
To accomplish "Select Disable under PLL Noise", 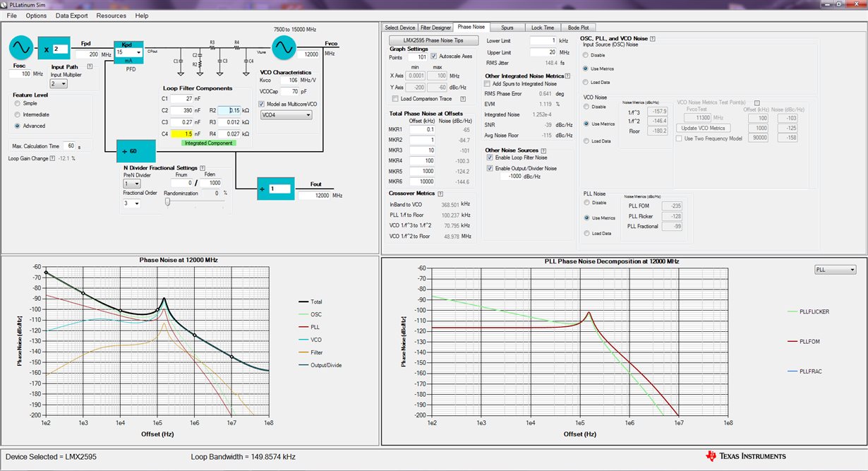I will (586, 203).
